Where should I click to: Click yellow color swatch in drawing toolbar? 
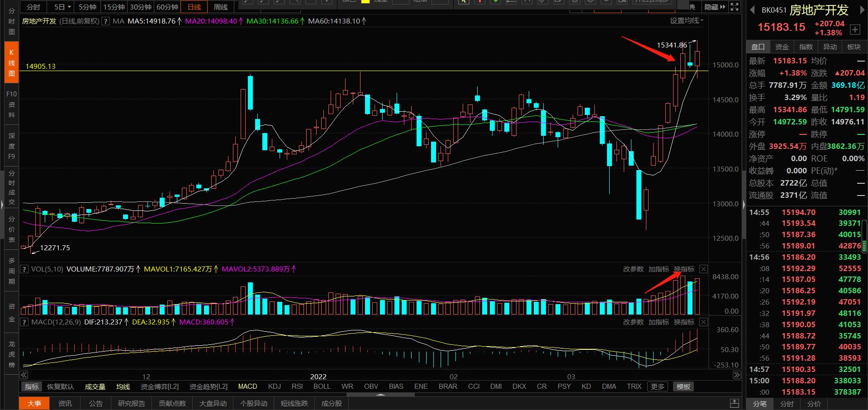(365, 1)
